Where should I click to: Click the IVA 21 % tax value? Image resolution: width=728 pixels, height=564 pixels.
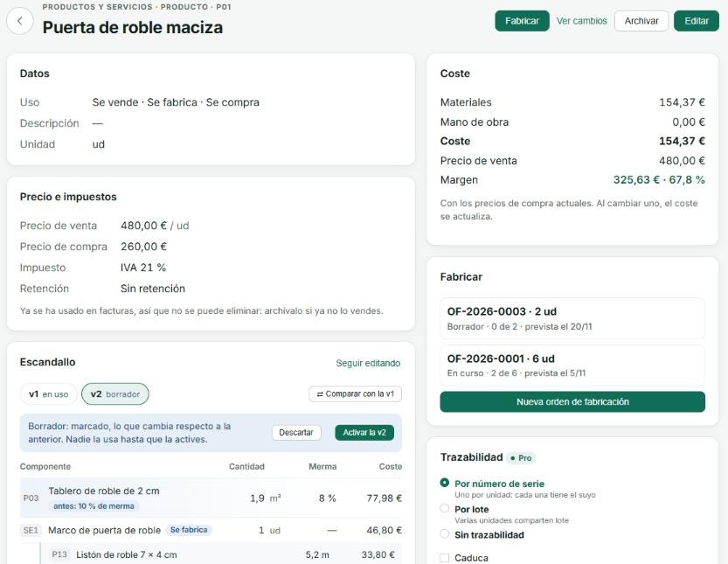click(143, 268)
